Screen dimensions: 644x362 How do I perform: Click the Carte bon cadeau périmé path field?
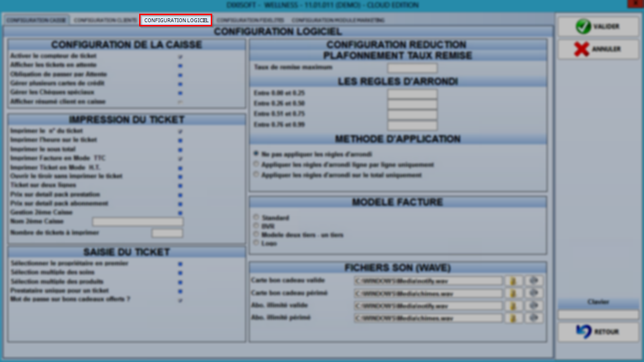428,294
